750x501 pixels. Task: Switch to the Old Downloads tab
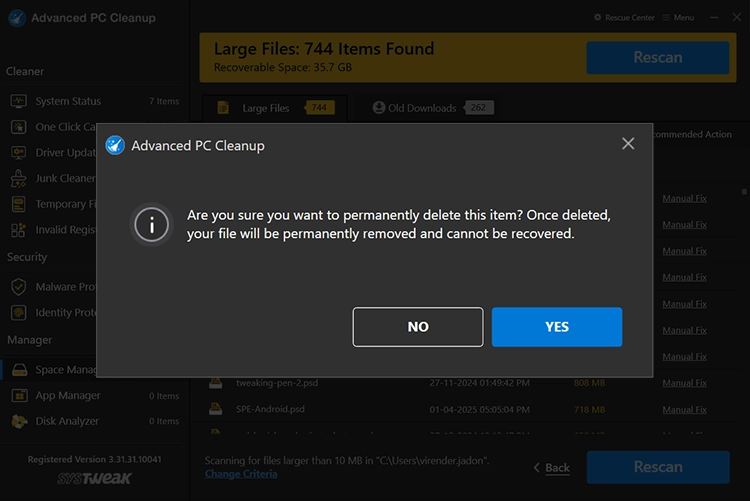(x=422, y=108)
